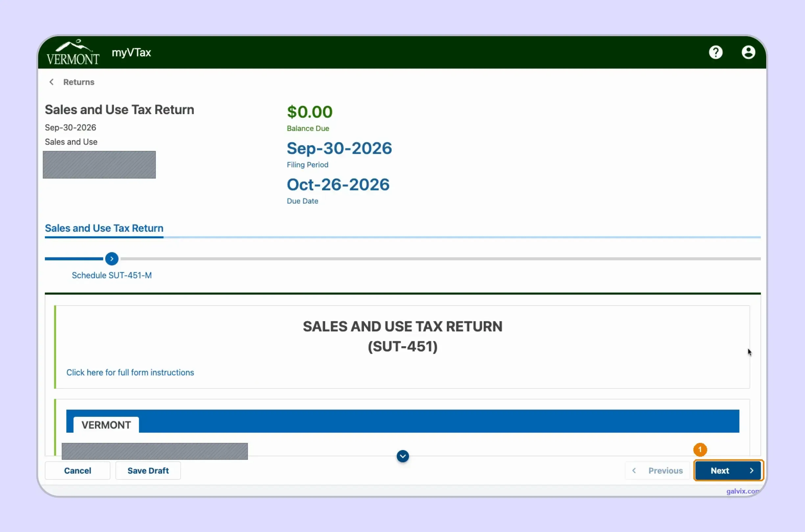Cancel the tax return
The image size is (805, 532).
click(77, 470)
